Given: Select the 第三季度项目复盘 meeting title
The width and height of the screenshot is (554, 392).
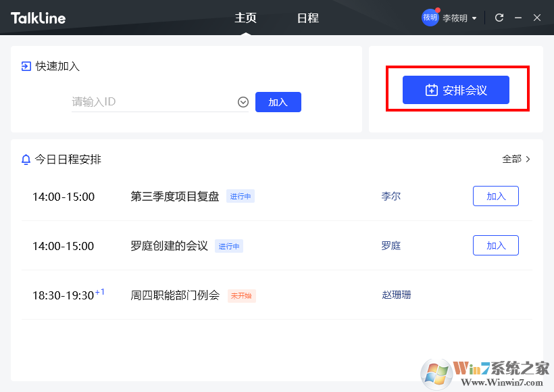Looking at the screenshot, I should point(175,196).
